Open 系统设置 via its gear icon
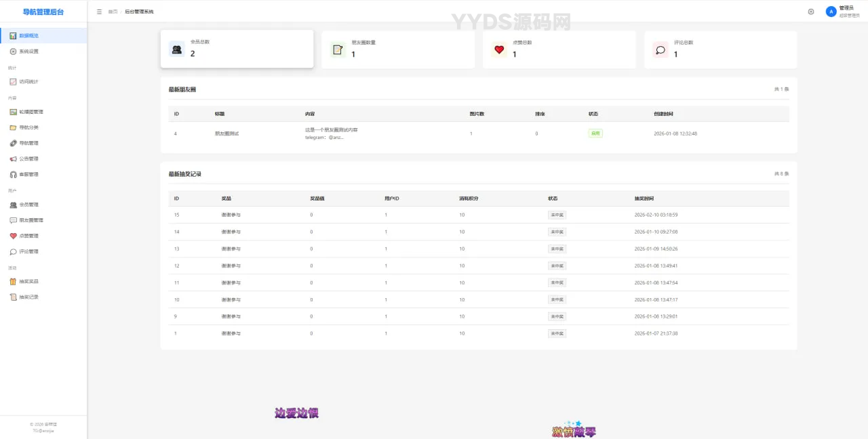Screen dimensions: 868x439 pos(14,51)
